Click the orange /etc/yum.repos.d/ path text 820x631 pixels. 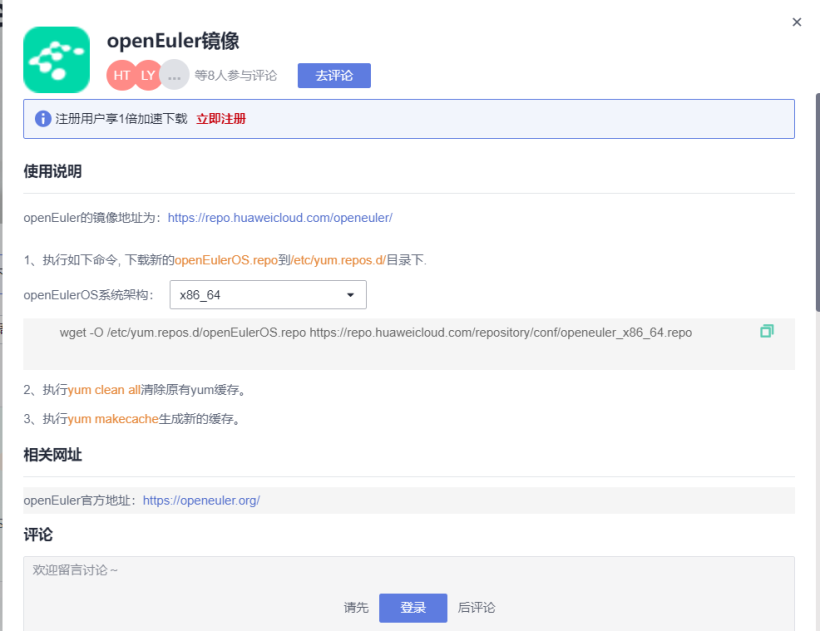(x=338, y=260)
